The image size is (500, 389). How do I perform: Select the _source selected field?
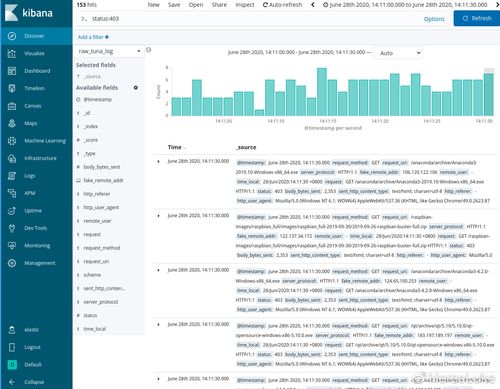[92, 77]
